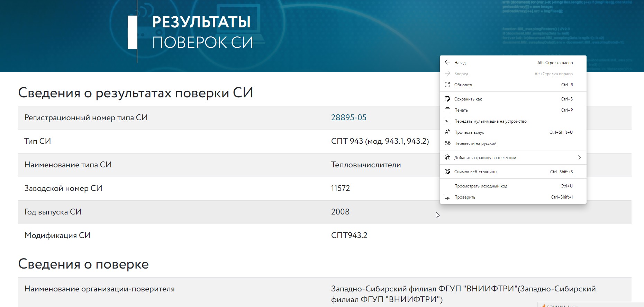The height and width of the screenshot is (307, 644).
Task: Choose Просмотреть исходный код from the context menu
Action: pyautogui.click(x=481, y=186)
